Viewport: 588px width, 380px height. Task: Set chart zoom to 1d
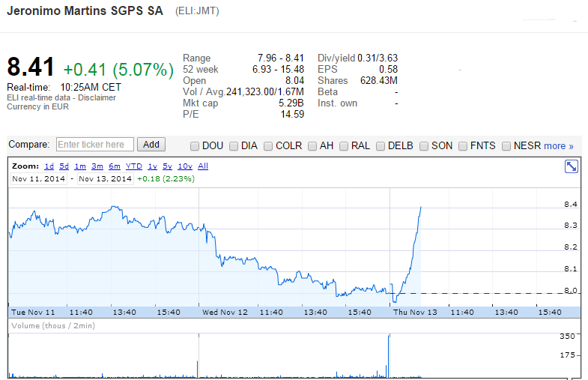click(49, 166)
